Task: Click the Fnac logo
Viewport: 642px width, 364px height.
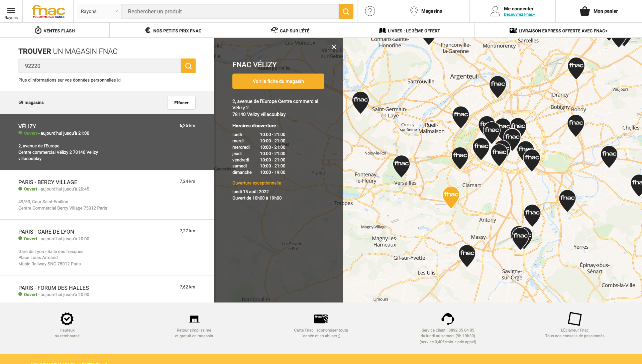Action: pos(48,11)
